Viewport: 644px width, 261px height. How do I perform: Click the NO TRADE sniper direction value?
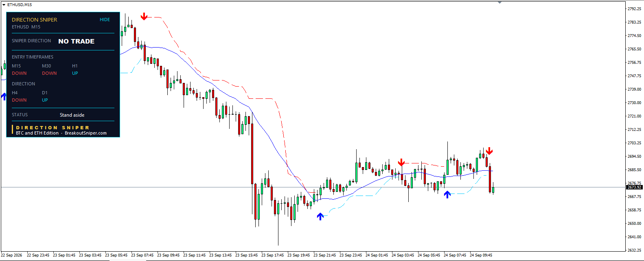[76, 41]
